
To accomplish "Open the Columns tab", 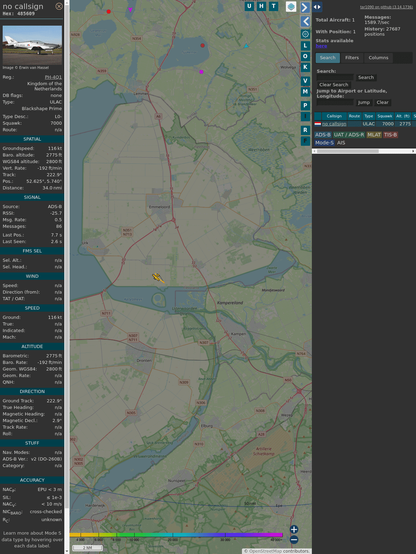I will 378,58.
